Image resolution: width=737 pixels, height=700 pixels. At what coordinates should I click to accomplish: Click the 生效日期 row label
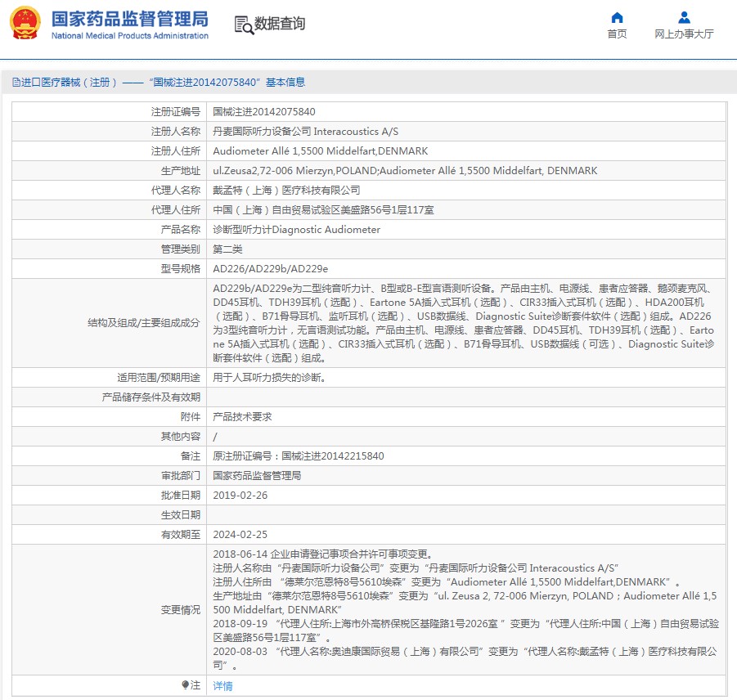pos(181,515)
